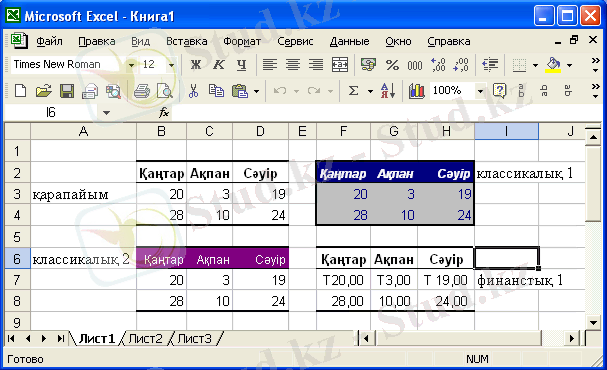Switch to the Лист2 sheet tab
This screenshot has height=370, width=607.
point(146,339)
